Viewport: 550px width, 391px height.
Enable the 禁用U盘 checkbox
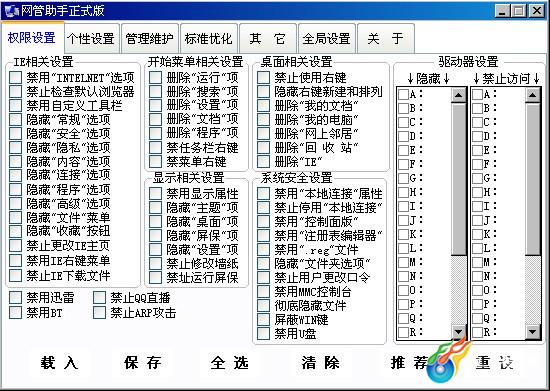pyautogui.click(x=263, y=333)
